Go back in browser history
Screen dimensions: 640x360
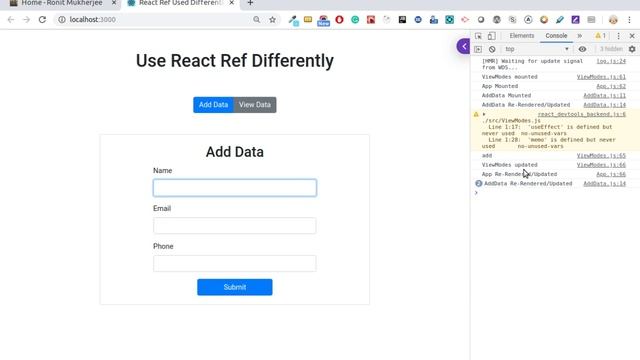[x=11, y=20]
